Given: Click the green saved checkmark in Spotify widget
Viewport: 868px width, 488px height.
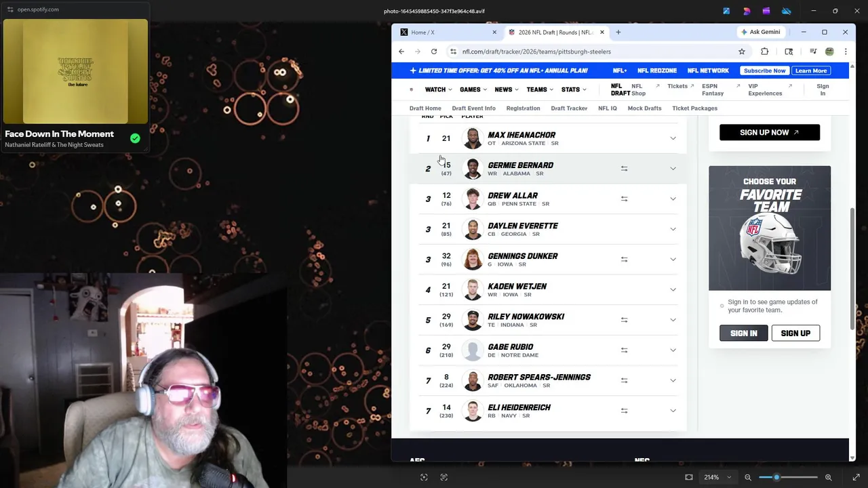Looking at the screenshot, I should point(135,138).
